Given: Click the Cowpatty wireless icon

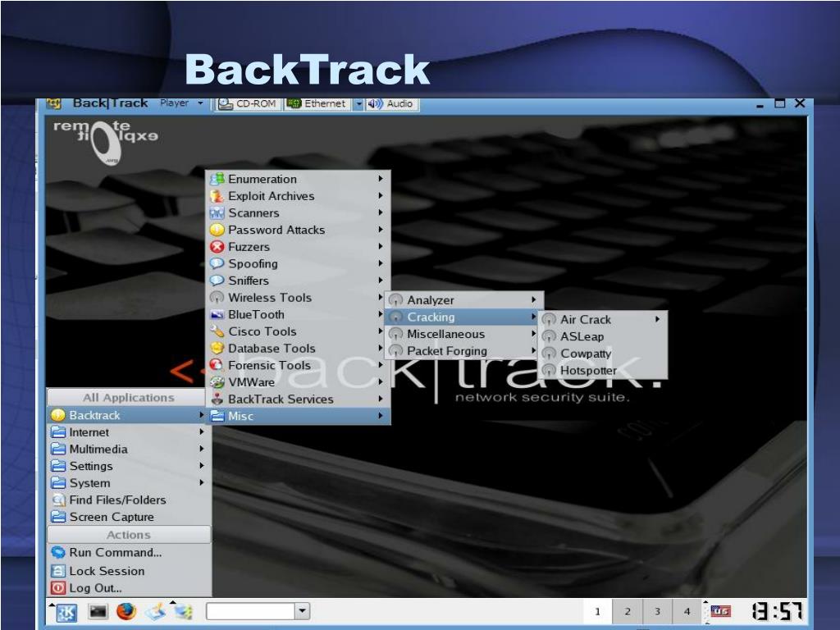Looking at the screenshot, I should click(x=549, y=354).
